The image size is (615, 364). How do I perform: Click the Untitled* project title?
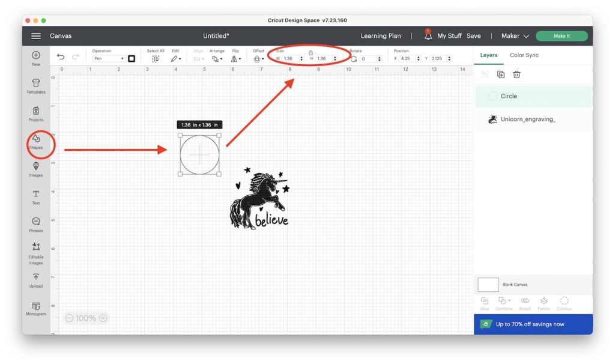pyautogui.click(x=216, y=36)
